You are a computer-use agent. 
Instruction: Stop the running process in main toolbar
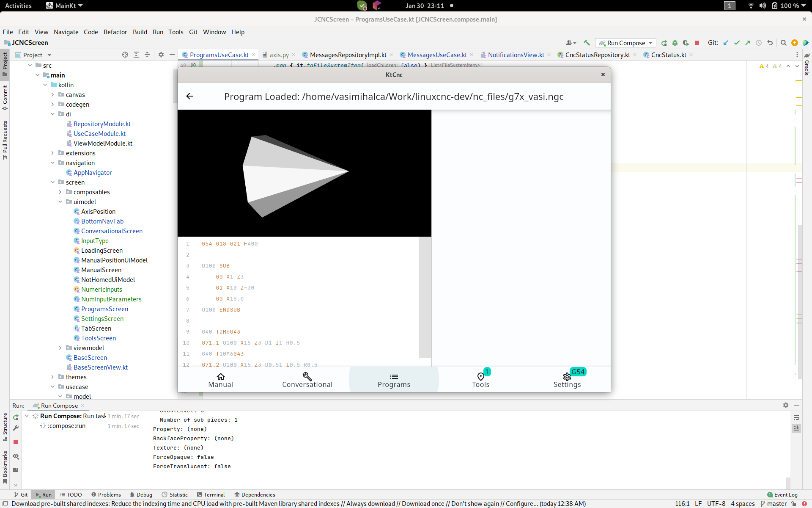click(697, 43)
